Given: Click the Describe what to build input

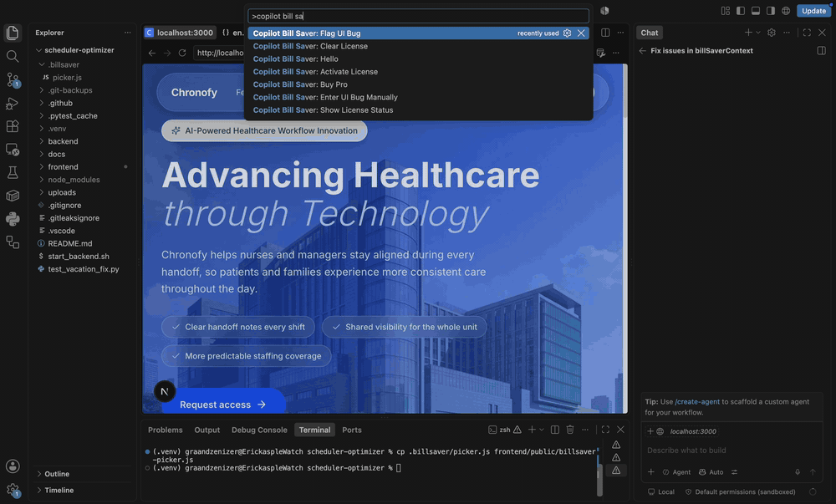Looking at the screenshot, I should (731, 451).
